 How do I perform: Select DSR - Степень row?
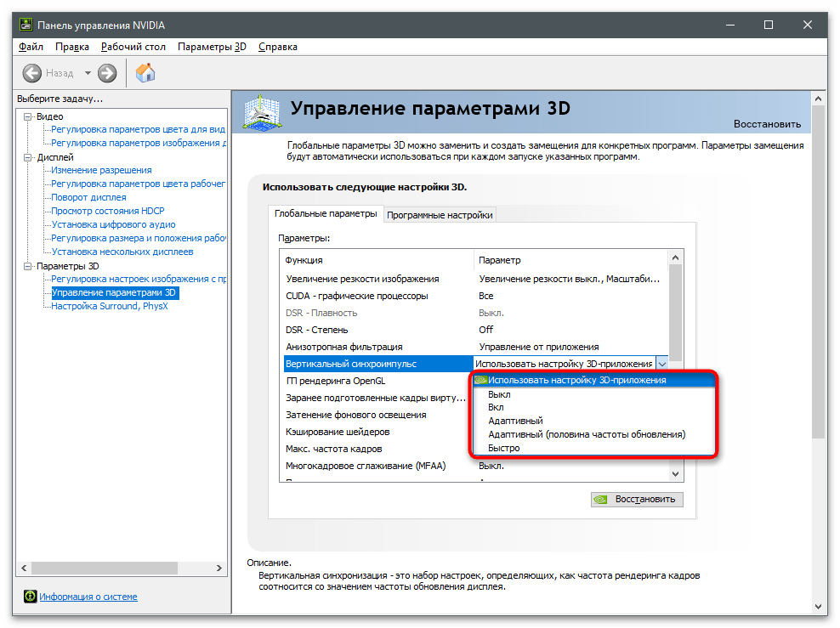(x=476, y=330)
